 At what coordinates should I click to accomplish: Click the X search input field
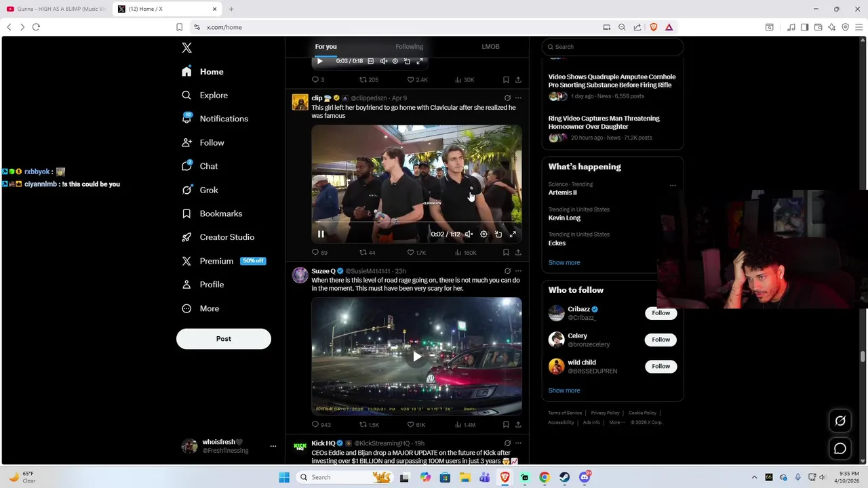612,47
